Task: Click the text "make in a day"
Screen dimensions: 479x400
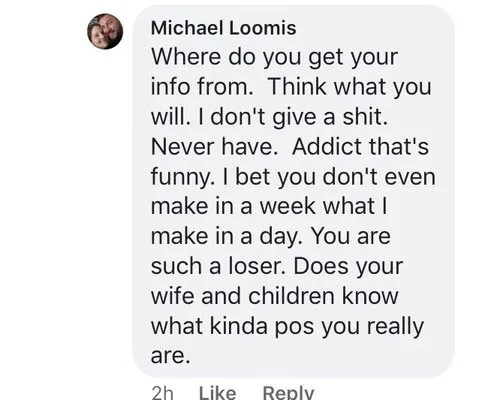Action: coord(223,237)
